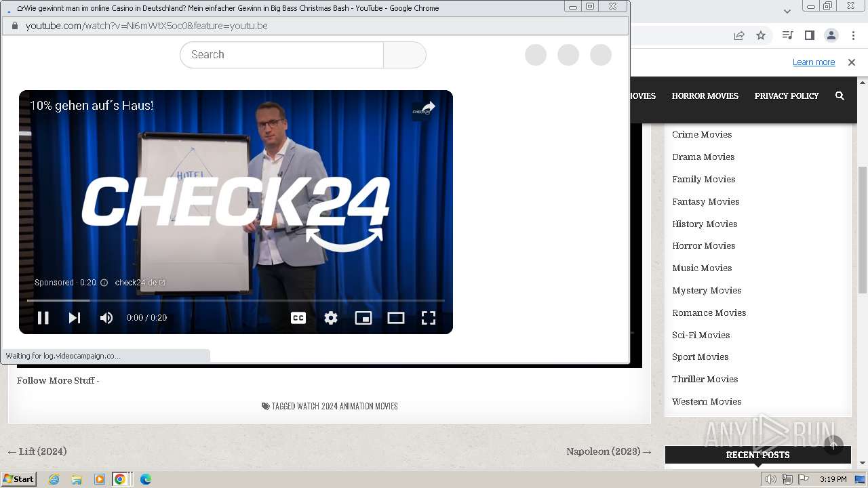
Task: Open Action Center flag tray icon
Action: 803,480
